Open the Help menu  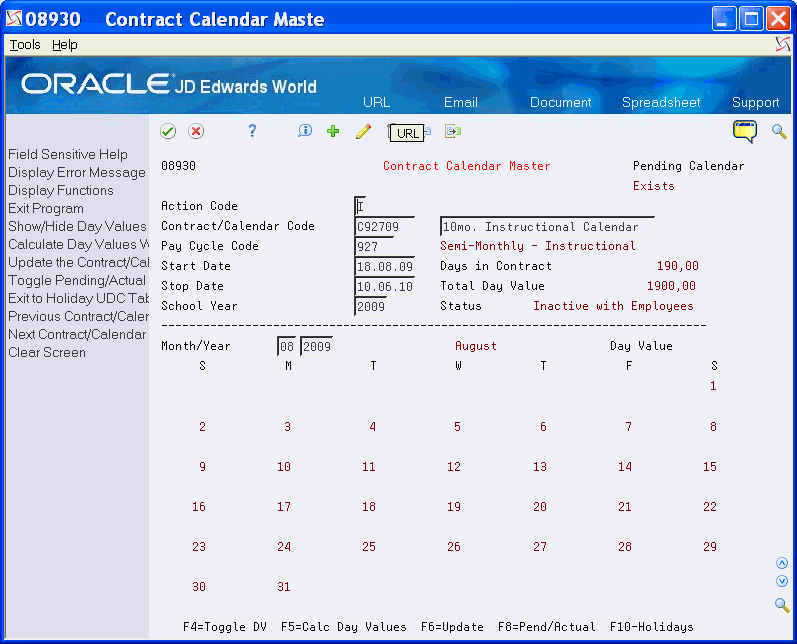(65, 45)
